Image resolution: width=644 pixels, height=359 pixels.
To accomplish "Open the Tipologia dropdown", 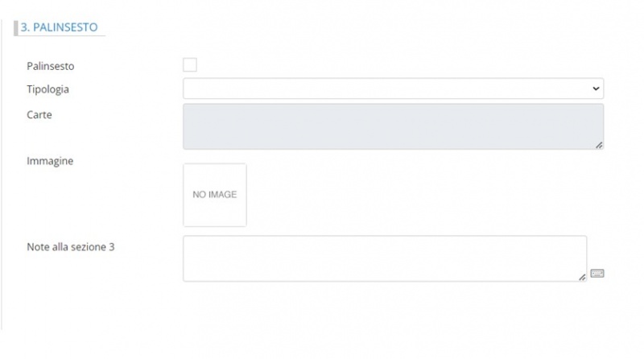I will (x=393, y=89).
